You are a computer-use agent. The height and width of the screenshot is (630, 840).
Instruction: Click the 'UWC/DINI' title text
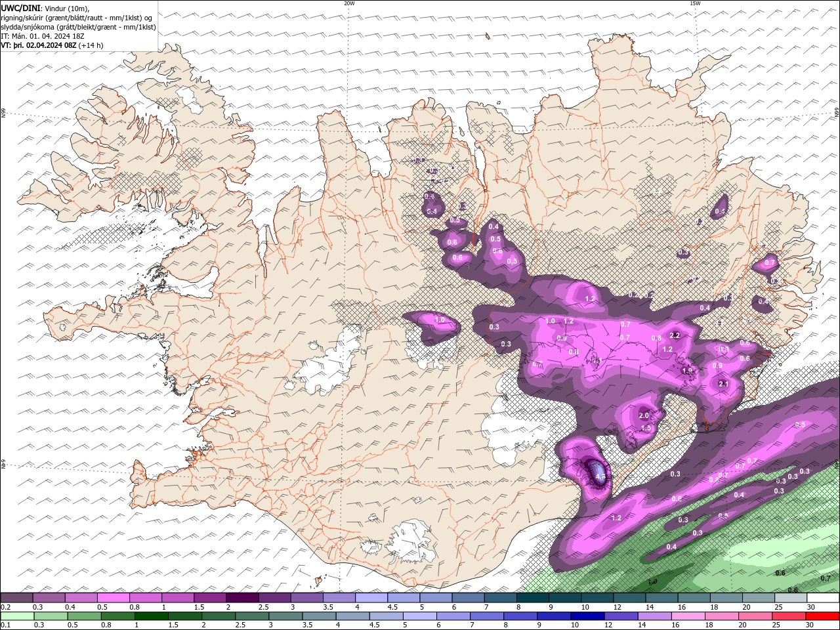(21, 9)
